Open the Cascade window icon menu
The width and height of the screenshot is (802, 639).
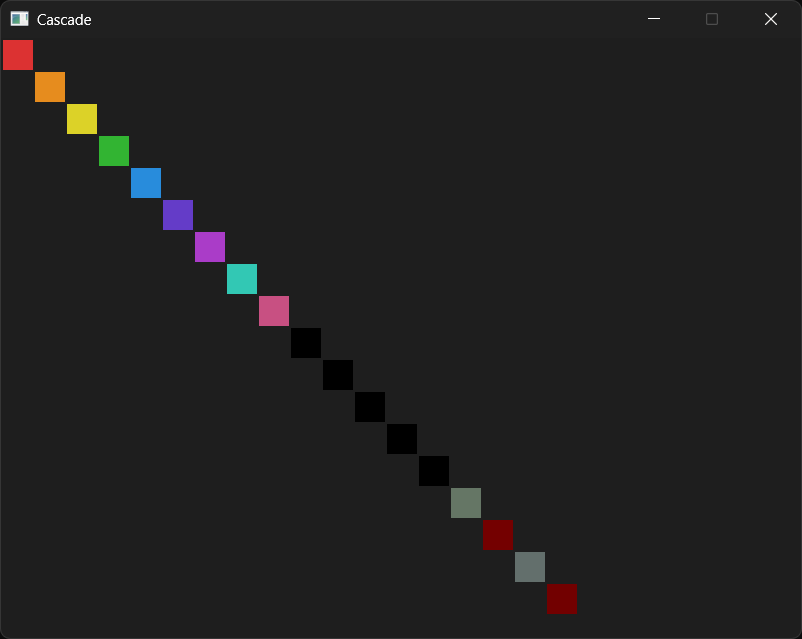click(x=19, y=19)
